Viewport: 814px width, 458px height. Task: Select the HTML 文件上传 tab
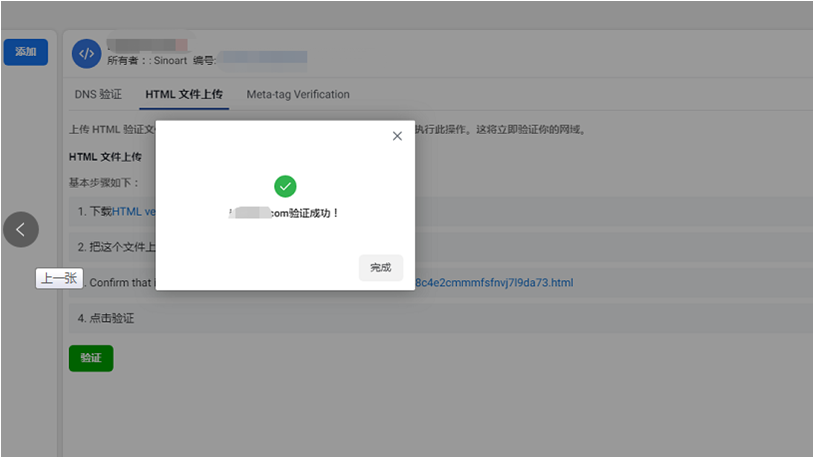[185, 95]
